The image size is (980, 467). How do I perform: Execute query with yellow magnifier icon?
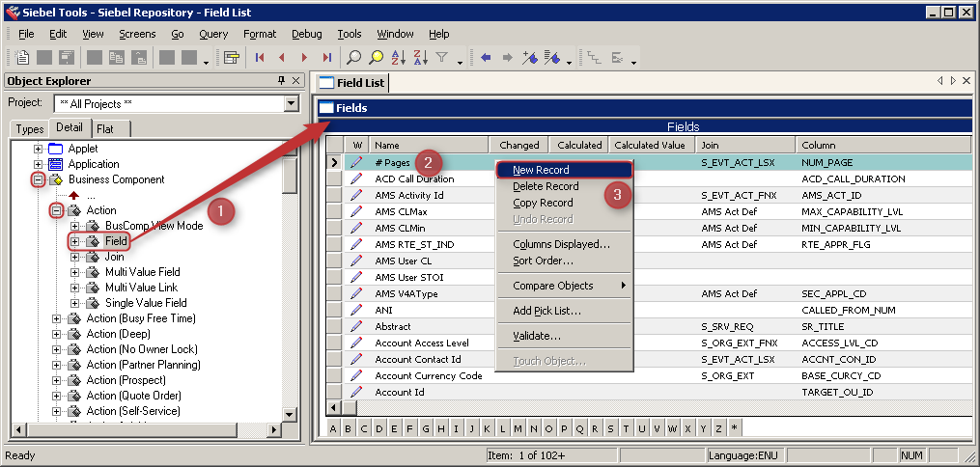(376, 58)
